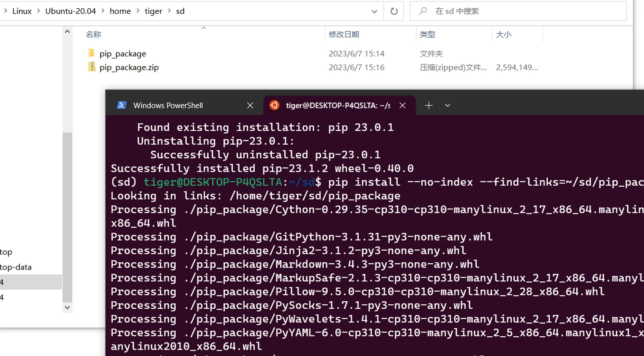
Task: Go to tiger breadcrumb segment
Action: click(x=153, y=11)
